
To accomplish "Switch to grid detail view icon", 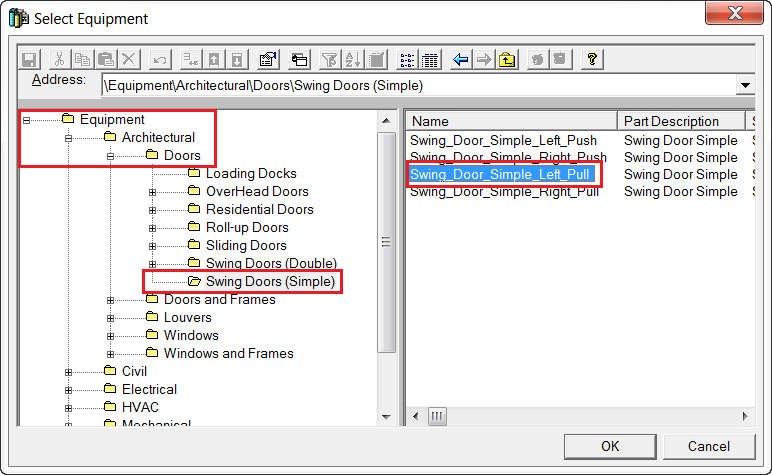I will coord(430,59).
